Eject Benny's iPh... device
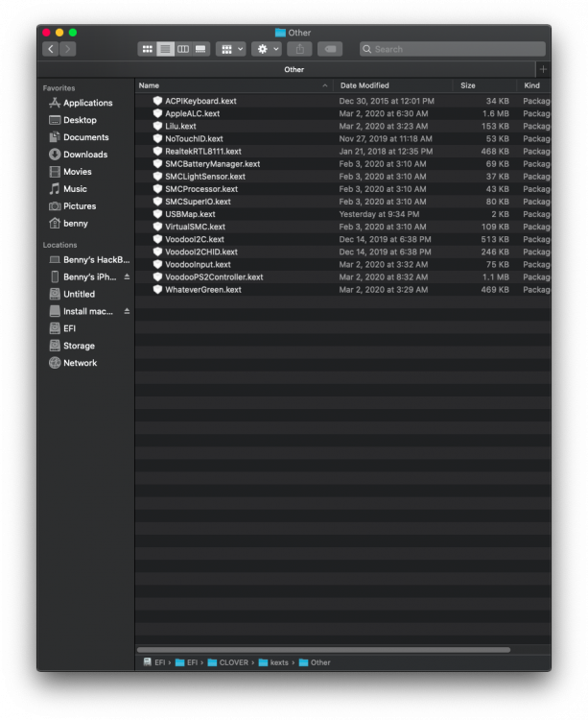This screenshot has height=720, width=588. point(127,276)
